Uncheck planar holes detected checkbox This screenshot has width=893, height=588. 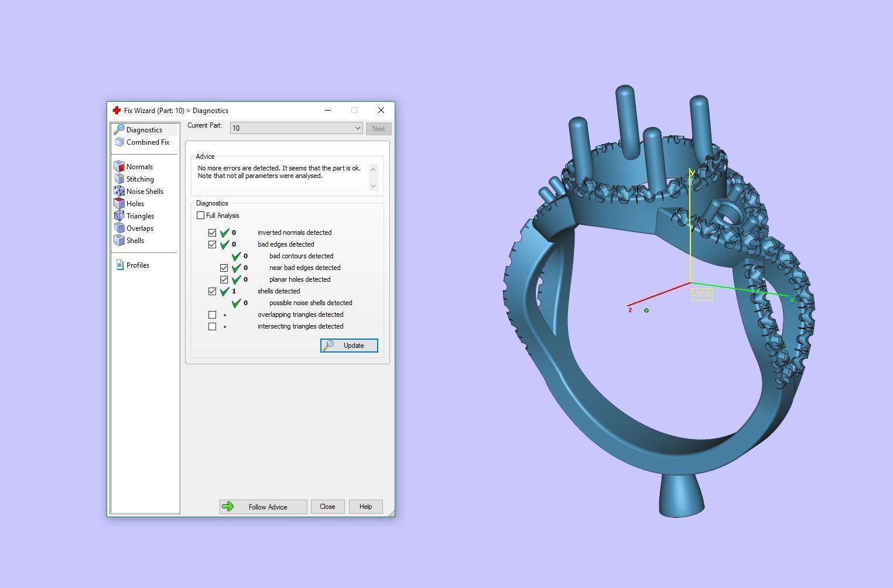(224, 279)
